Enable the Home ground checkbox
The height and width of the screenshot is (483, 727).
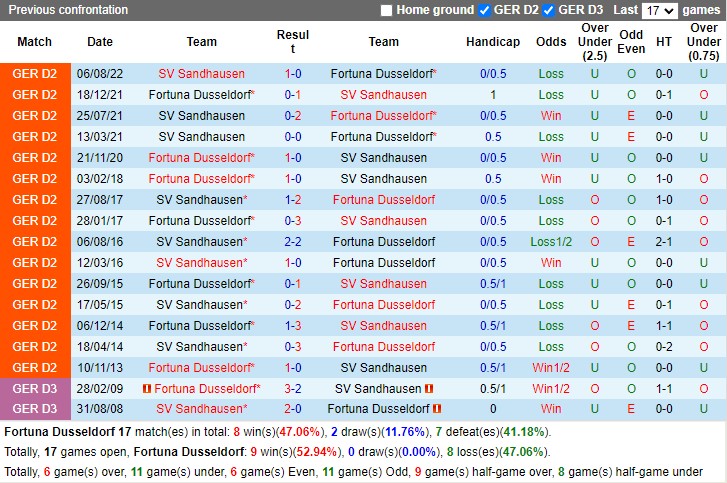click(386, 10)
